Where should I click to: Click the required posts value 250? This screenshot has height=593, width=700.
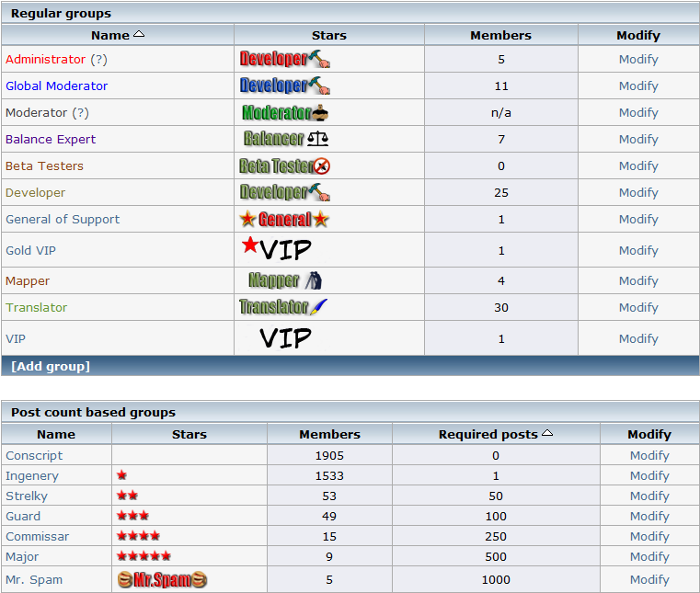click(x=496, y=536)
